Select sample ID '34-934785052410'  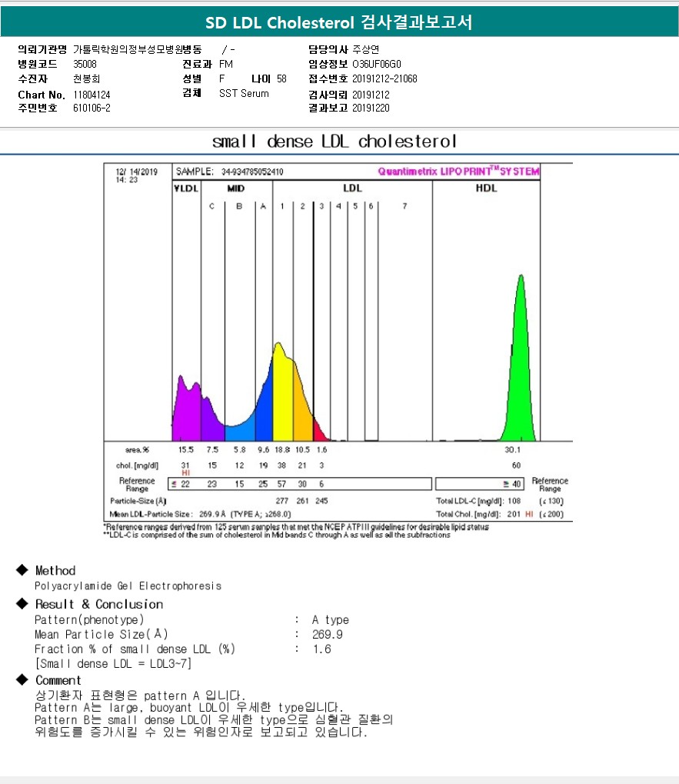(252, 172)
